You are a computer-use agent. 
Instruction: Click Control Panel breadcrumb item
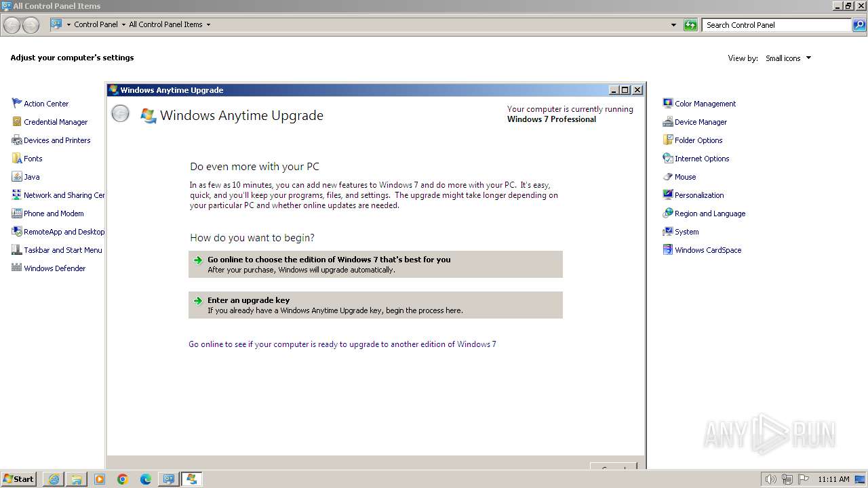tap(96, 24)
